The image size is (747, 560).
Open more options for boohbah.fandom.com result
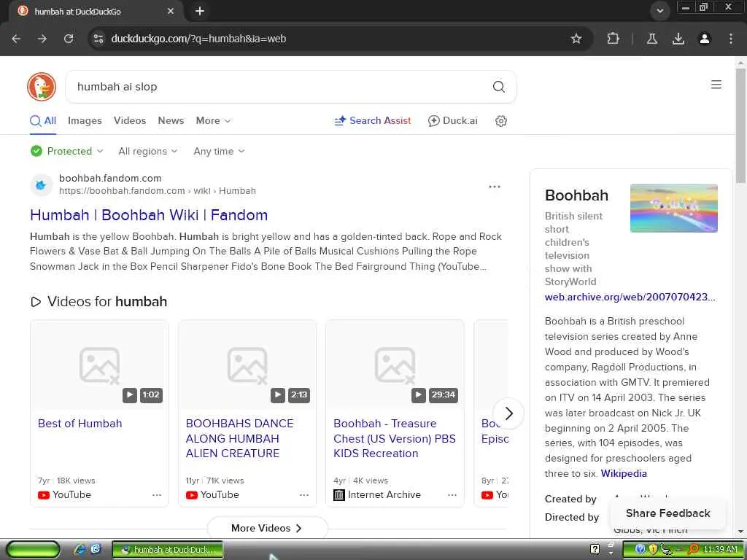[x=495, y=187]
